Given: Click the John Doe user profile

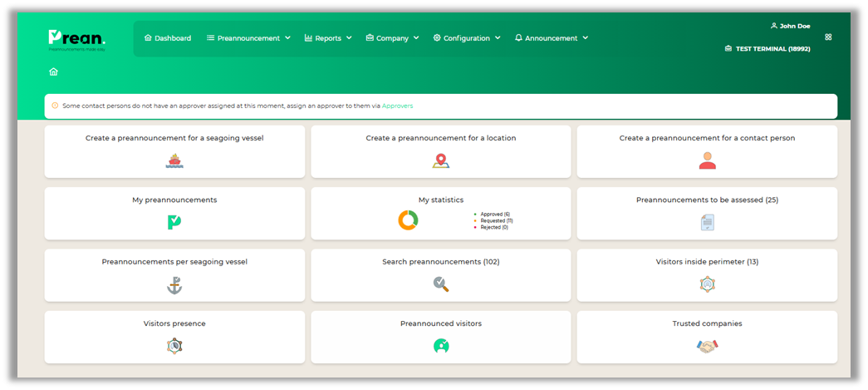Looking at the screenshot, I should pyautogui.click(x=789, y=26).
